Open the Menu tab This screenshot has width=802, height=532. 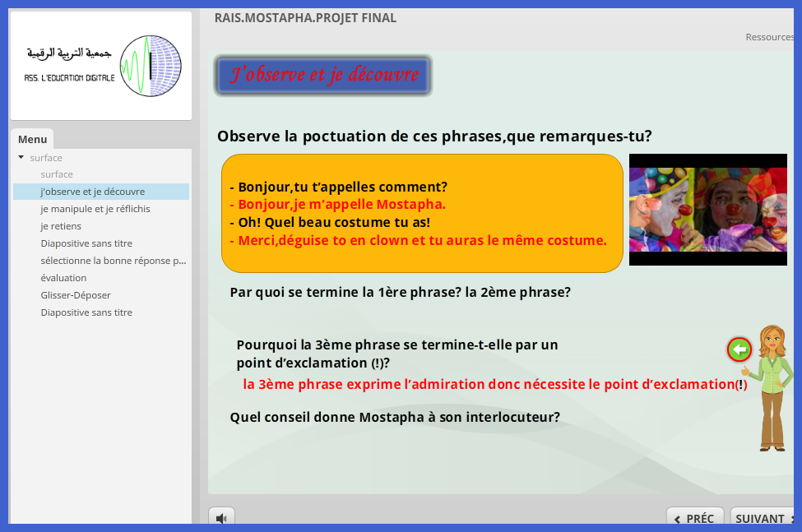pos(32,139)
